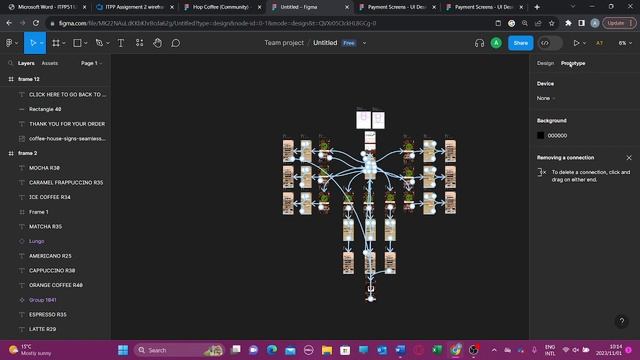Click the Untitled file name
Viewport: 640px width, 360px height.
point(325,42)
